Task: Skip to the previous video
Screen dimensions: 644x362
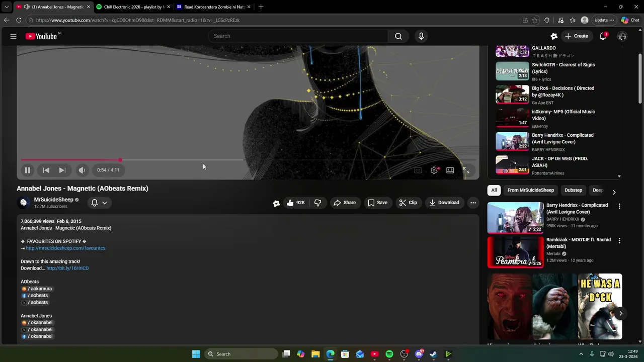Action: [x=46, y=170]
